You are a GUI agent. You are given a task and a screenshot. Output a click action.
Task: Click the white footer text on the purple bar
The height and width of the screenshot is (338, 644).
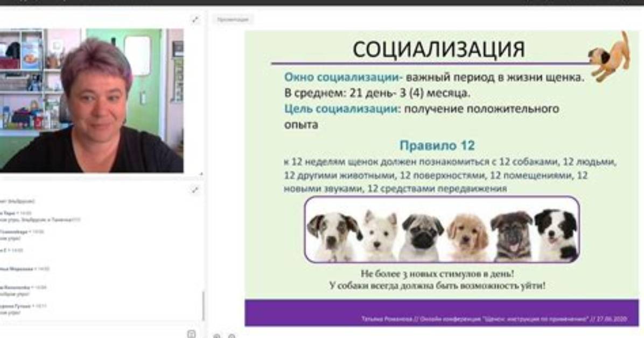tap(494, 319)
